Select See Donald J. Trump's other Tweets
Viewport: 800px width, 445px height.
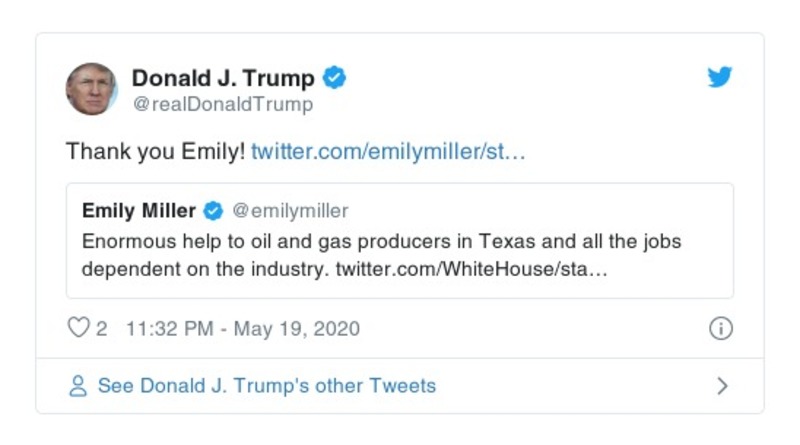tap(266, 386)
